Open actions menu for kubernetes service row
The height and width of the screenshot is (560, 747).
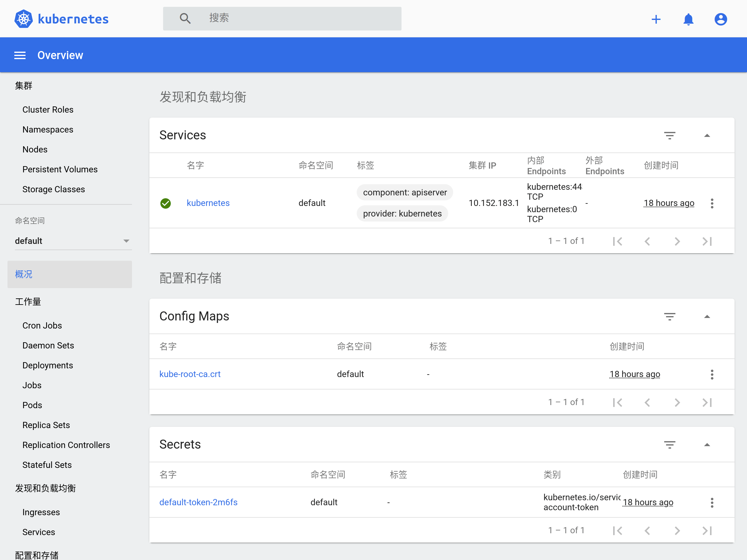click(x=712, y=203)
